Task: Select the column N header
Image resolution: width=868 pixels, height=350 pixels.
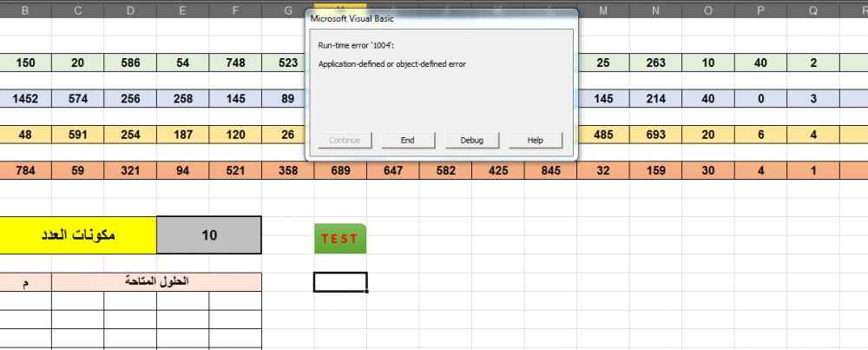Action: coord(655,10)
